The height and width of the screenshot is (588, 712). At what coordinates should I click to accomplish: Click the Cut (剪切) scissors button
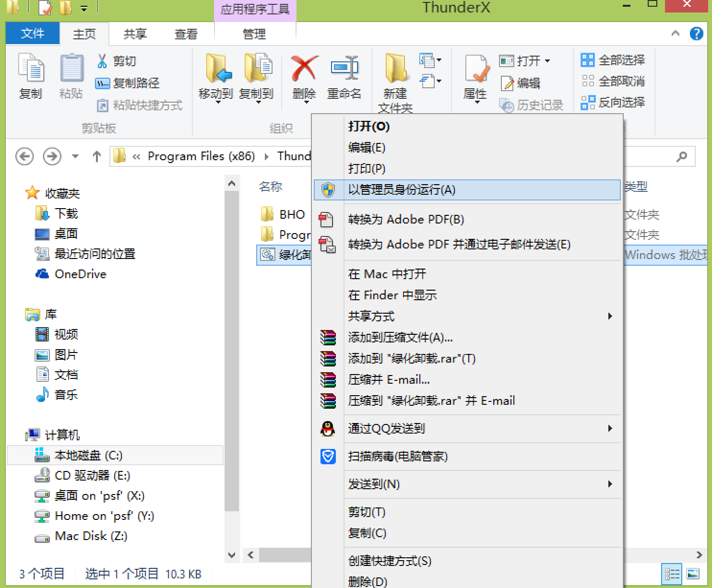pyautogui.click(x=117, y=61)
